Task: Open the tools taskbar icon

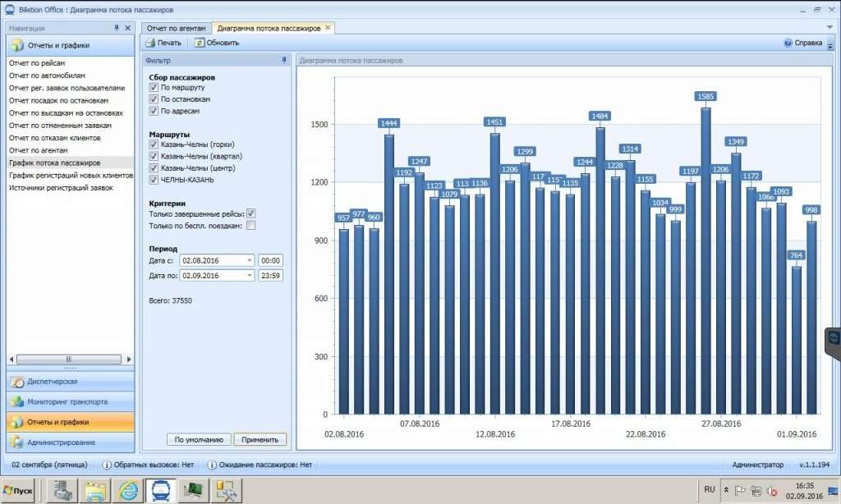Action: pos(226,491)
